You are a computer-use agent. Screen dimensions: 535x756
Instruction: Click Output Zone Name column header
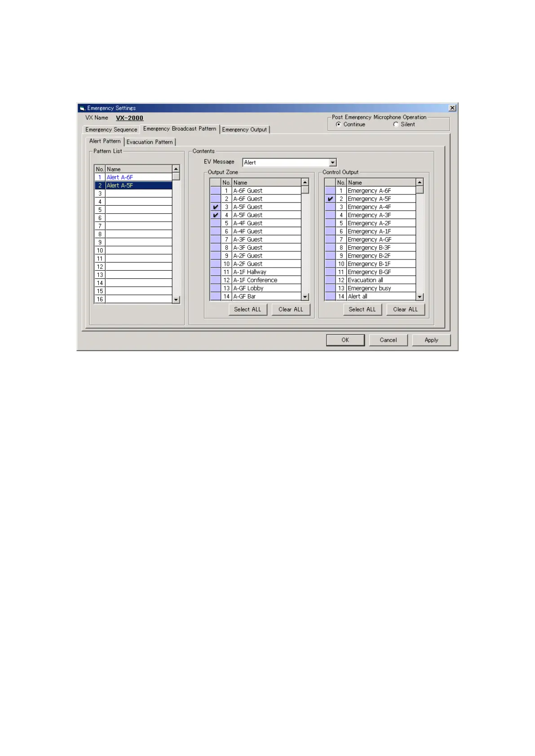point(266,183)
